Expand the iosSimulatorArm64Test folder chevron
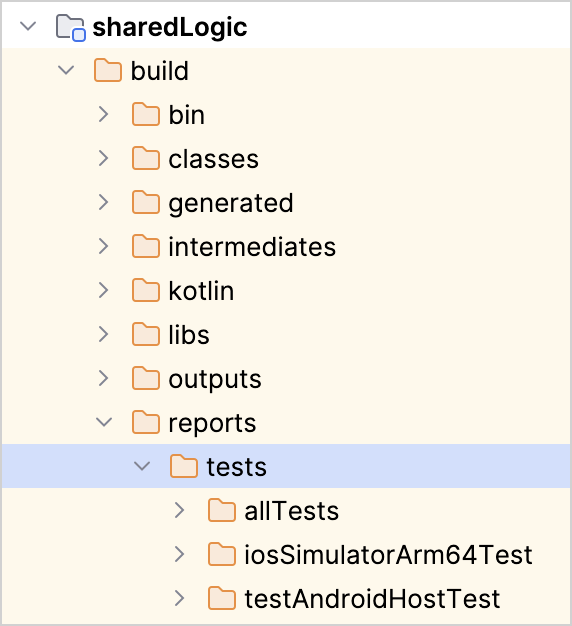Screen dimensions: 572x626 tap(179, 554)
